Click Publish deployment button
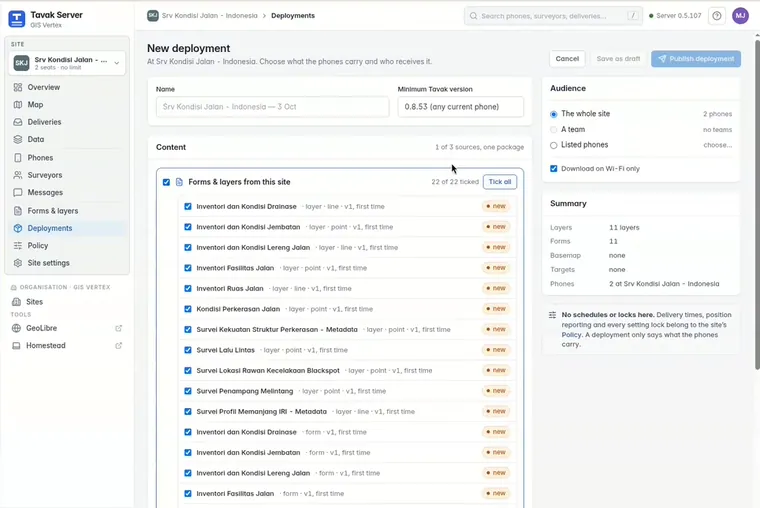Screen dimensions: 760x508 coord(696,59)
